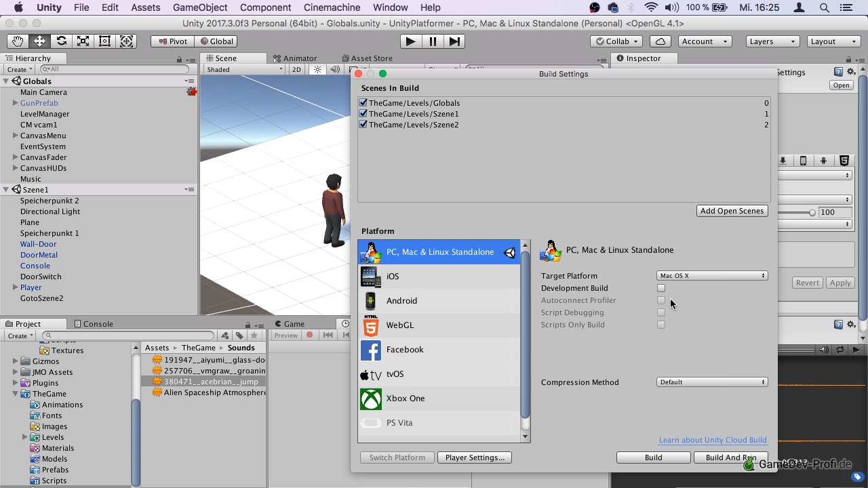Click Add Open Scenes button

(732, 211)
